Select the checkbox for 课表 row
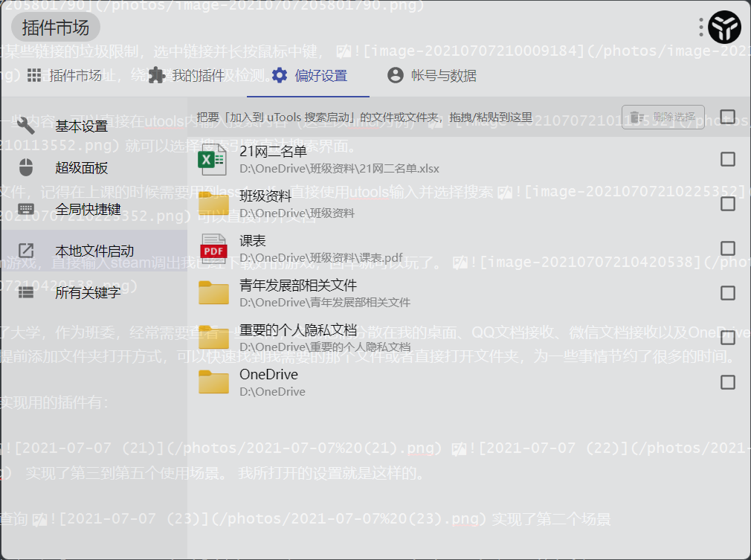This screenshot has height=560, width=751. [728, 248]
